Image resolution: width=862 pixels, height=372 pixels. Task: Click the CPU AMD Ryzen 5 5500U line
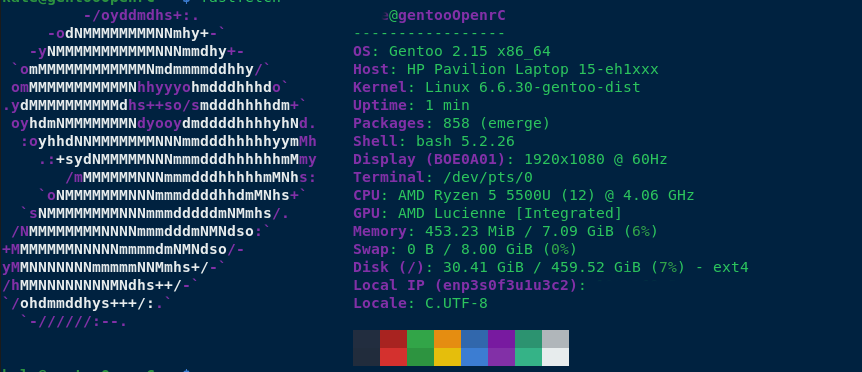pyautogui.click(x=523, y=196)
